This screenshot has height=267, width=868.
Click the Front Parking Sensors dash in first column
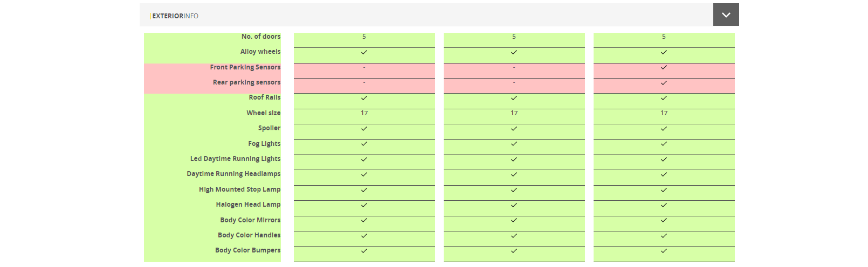364,67
